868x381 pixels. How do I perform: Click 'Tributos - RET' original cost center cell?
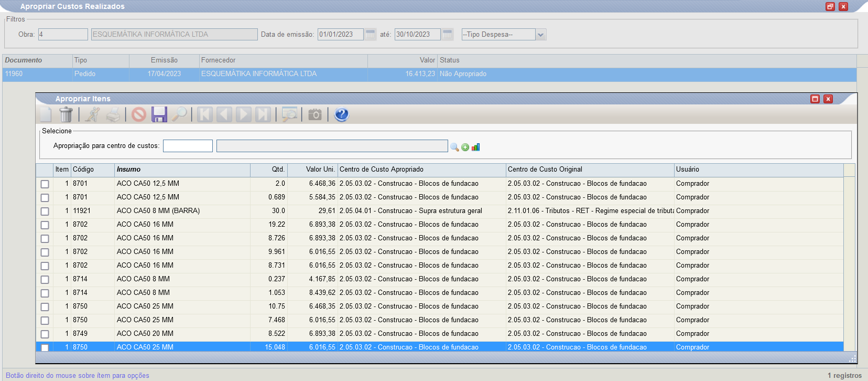tap(591, 211)
